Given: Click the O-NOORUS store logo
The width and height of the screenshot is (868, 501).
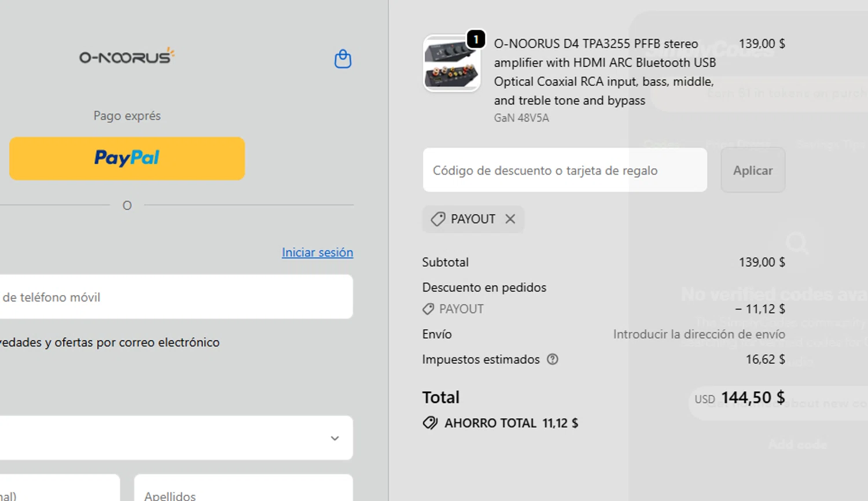Looking at the screenshot, I should [x=127, y=56].
